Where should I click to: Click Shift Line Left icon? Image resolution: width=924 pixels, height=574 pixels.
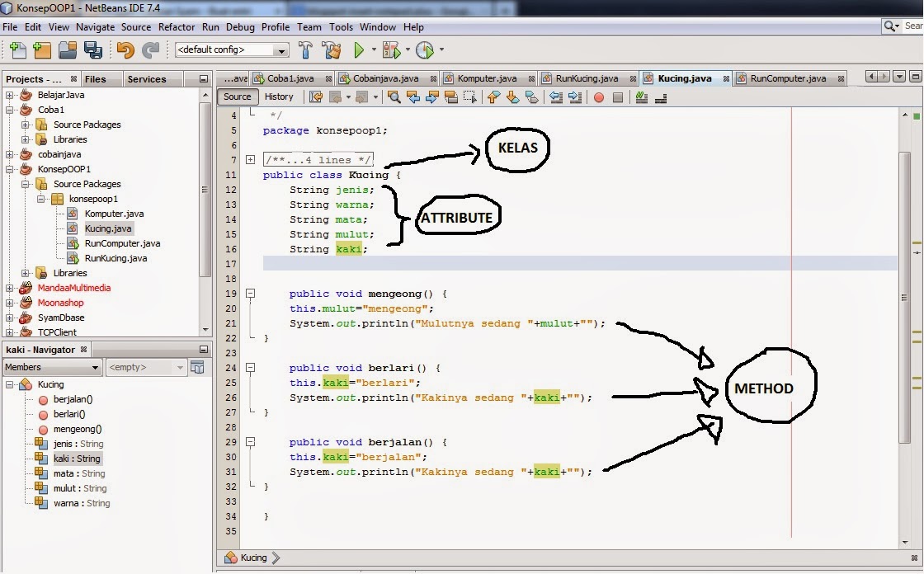point(556,97)
